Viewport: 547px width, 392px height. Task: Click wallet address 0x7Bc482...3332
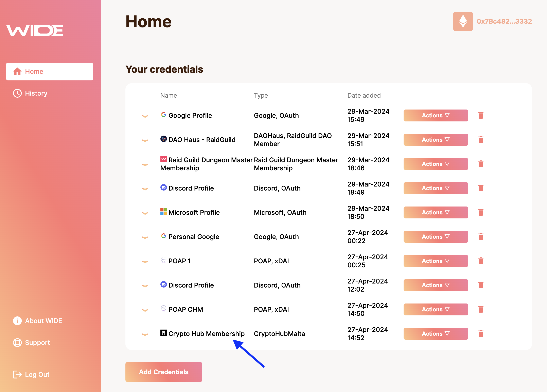(504, 21)
